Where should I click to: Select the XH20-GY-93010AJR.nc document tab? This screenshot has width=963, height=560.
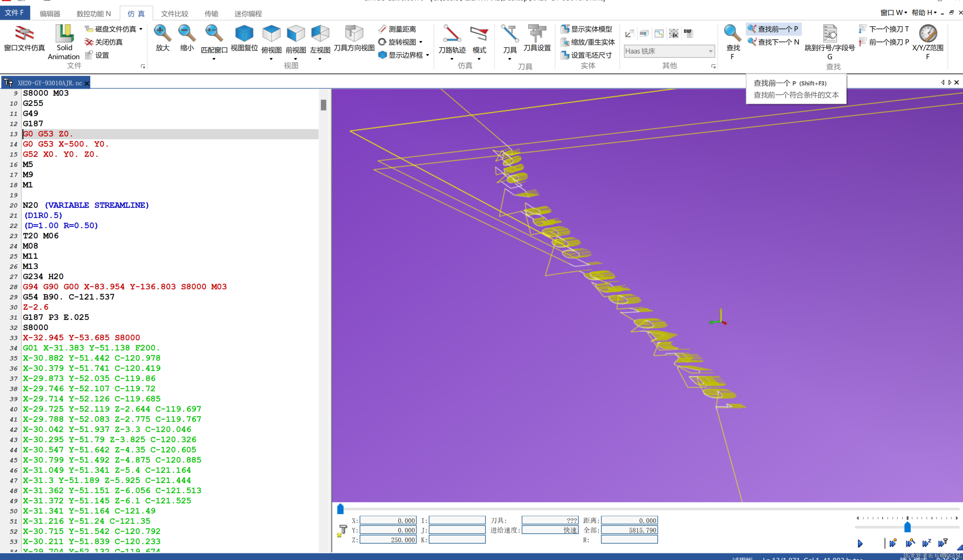(46, 83)
